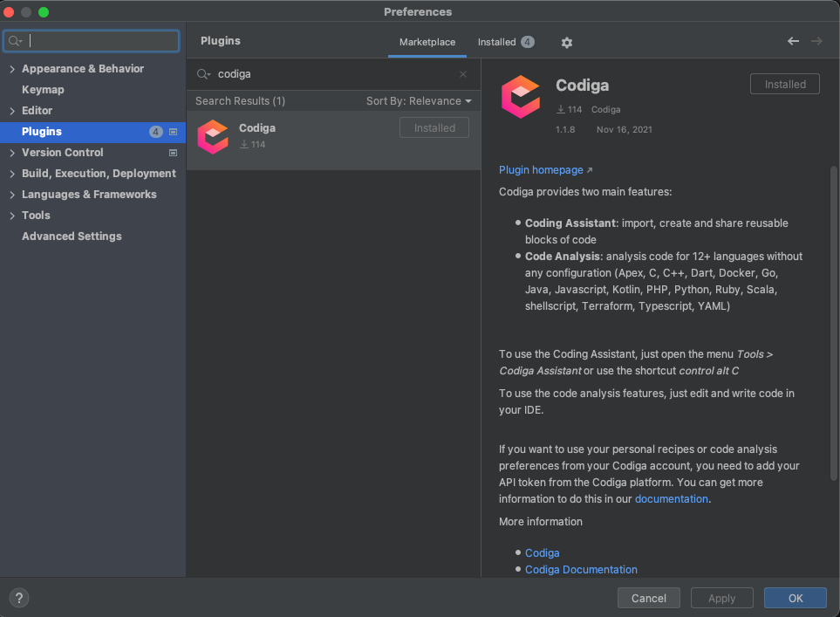Focus the plugin search field containing codiga
This screenshot has width=840, height=617.
pyautogui.click(x=333, y=74)
